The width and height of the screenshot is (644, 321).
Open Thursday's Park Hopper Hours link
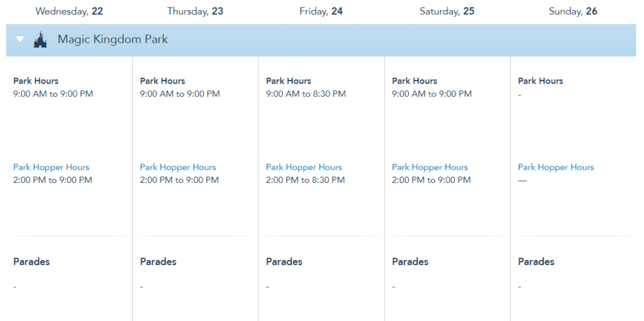(x=178, y=167)
